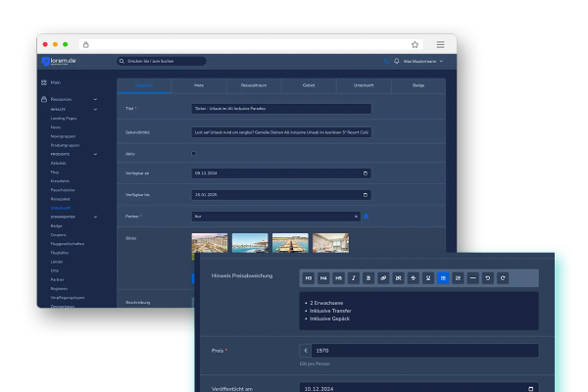The height and width of the screenshot is (392, 588).
Task: Toggle the Aktiv checkbox
Action: [x=194, y=153]
